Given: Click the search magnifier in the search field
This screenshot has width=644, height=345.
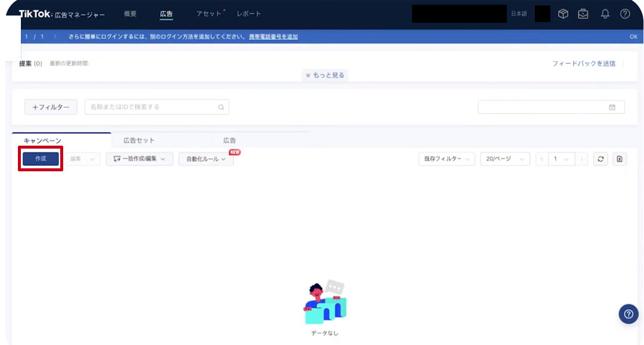Looking at the screenshot, I should (x=221, y=107).
